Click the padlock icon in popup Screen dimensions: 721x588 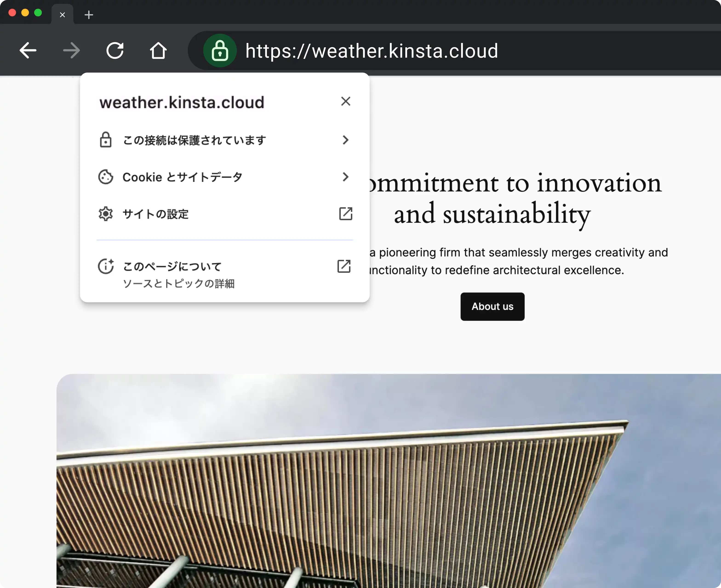[106, 140]
